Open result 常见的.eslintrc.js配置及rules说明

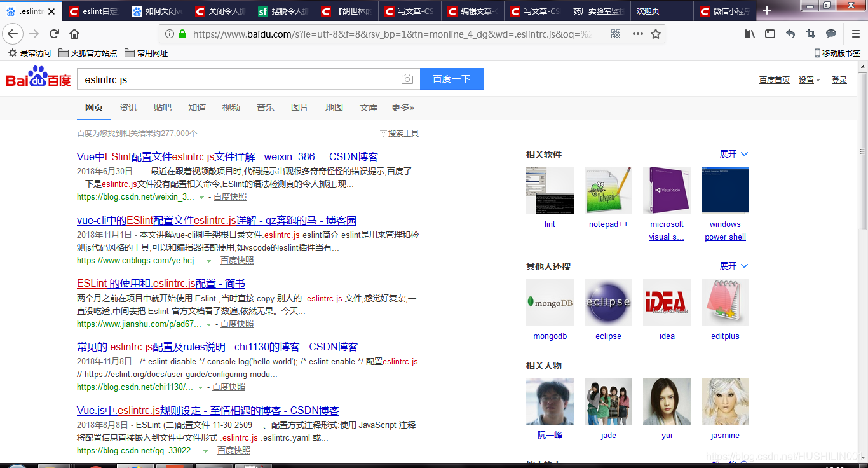coord(217,347)
